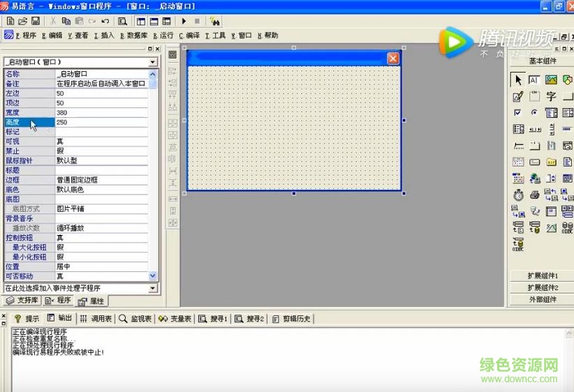Select the clock timer component icon

(517, 195)
